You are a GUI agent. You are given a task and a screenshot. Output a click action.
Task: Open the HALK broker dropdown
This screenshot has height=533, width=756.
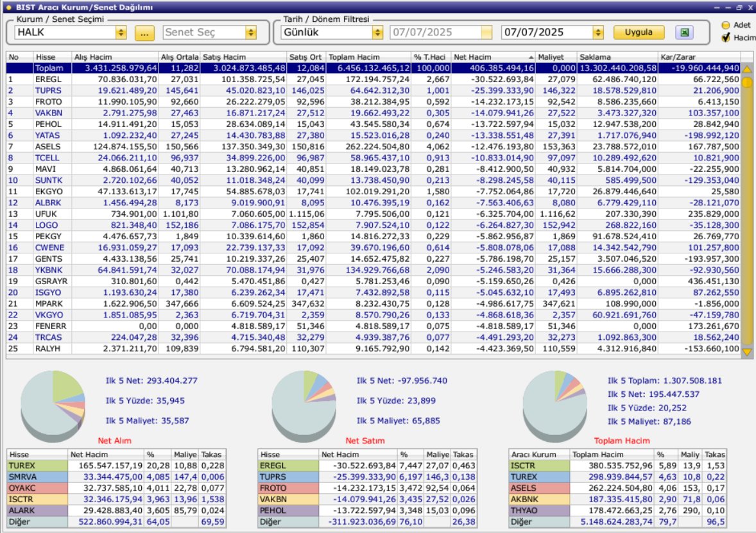(x=121, y=32)
